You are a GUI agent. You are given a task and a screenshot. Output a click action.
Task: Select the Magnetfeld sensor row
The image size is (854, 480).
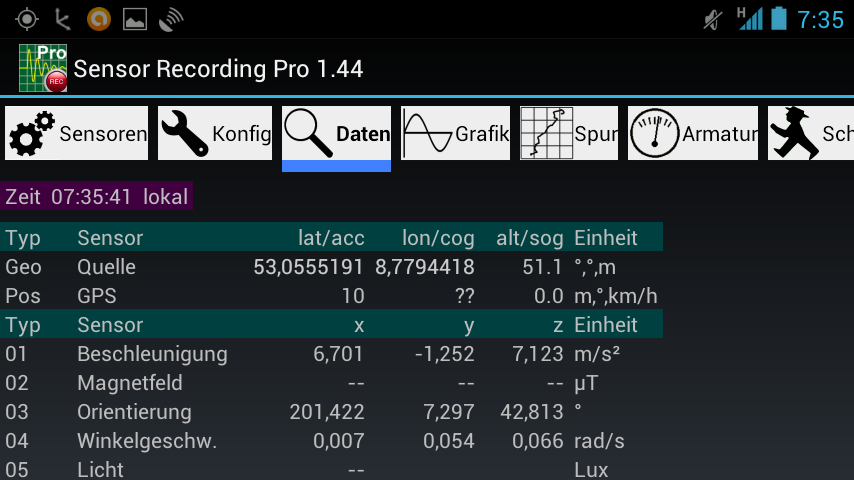point(331,383)
